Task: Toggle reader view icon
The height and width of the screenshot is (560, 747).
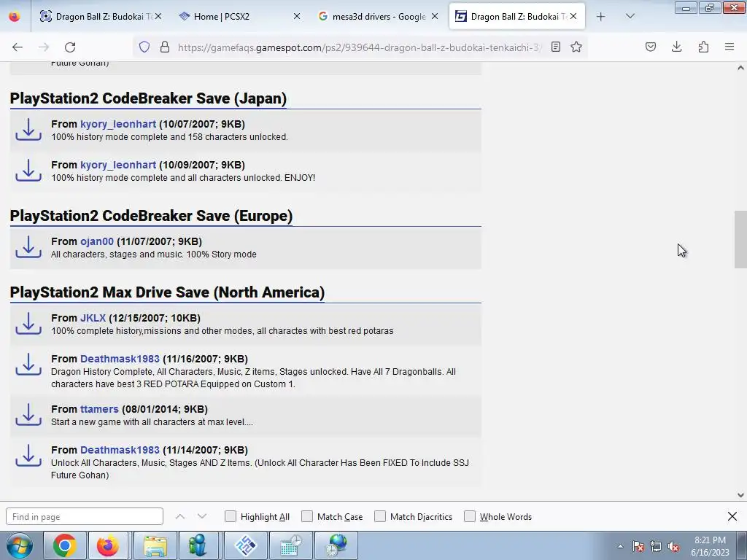Action: pos(555,47)
